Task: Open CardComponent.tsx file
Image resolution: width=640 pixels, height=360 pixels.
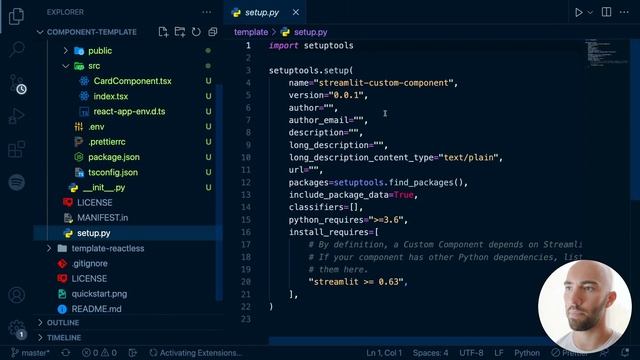Action: tap(132, 81)
